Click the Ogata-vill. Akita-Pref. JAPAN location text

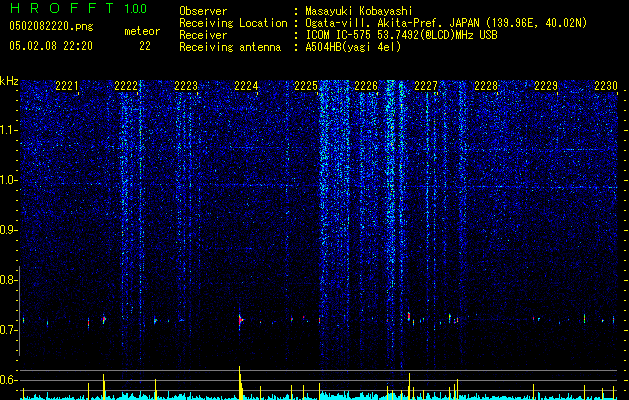click(446, 23)
